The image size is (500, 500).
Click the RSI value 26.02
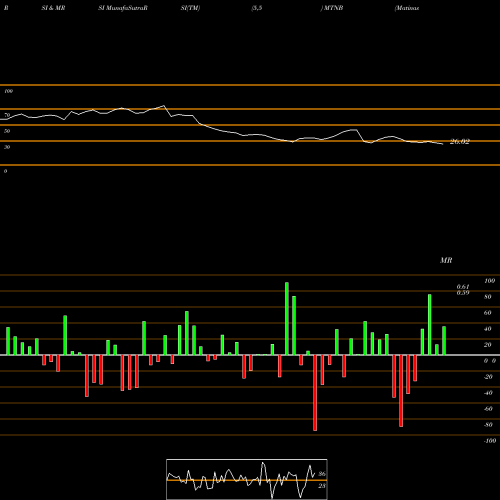point(460,142)
